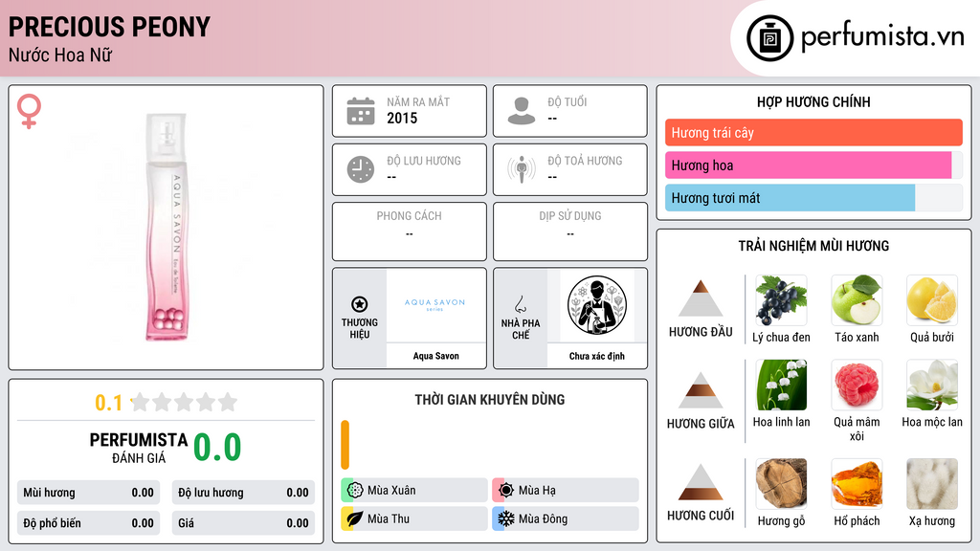980x551 pixels.
Task: Click the Hợp hương chính heading
Action: 813,101
